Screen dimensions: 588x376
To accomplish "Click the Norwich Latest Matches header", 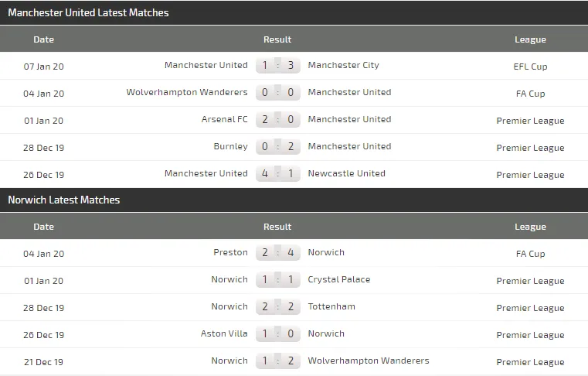I will click(63, 200).
